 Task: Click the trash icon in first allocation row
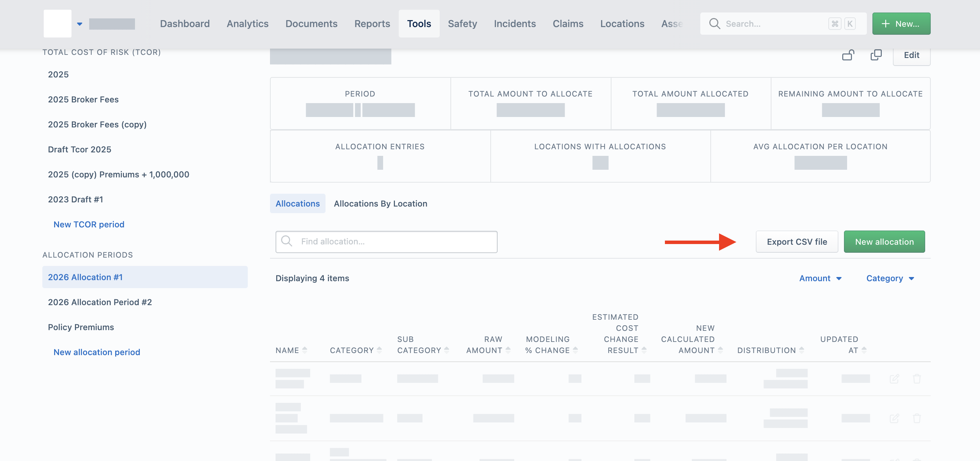point(916,378)
